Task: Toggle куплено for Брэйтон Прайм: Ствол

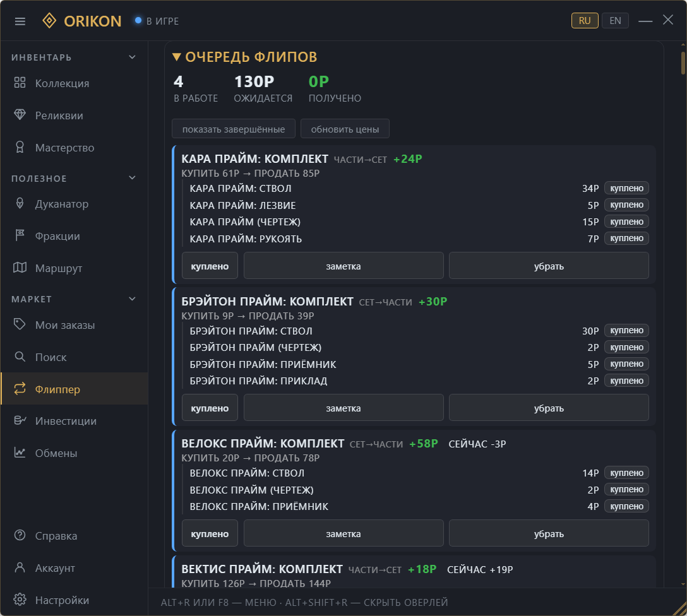Action: click(626, 331)
